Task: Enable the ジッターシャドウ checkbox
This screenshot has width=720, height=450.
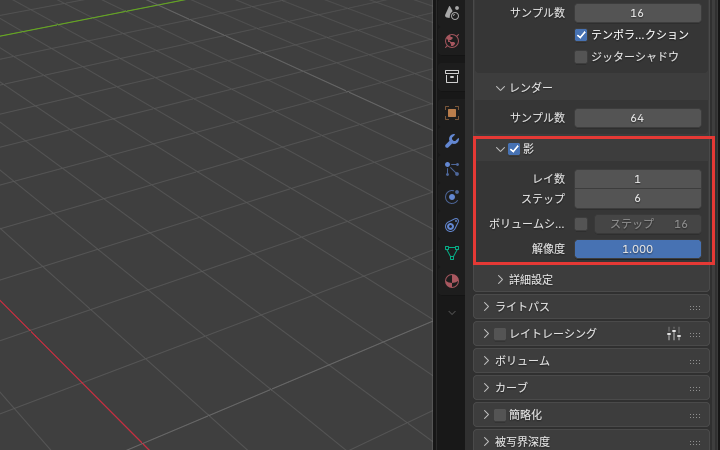Action: (x=581, y=57)
